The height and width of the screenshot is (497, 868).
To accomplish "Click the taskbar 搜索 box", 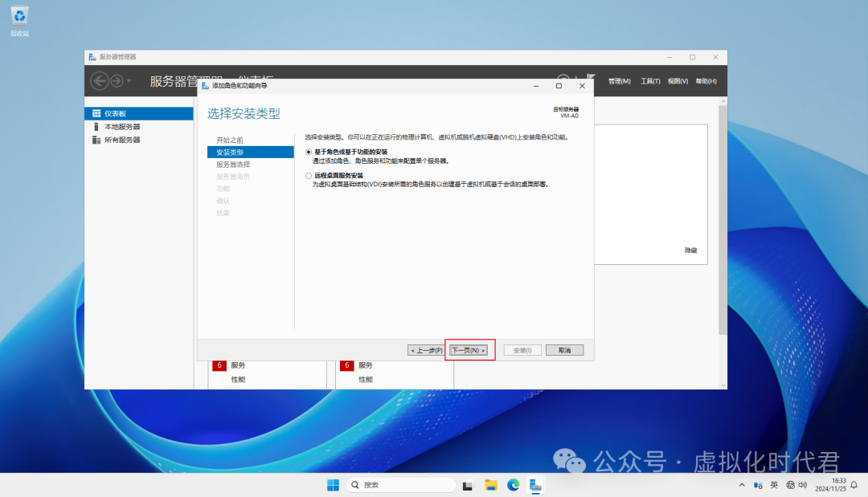I will tap(401, 485).
